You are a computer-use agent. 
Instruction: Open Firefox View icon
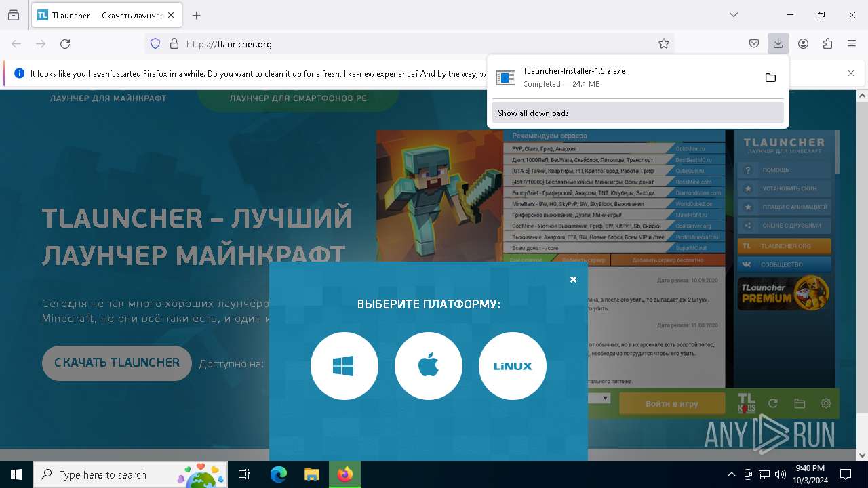point(14,15)
